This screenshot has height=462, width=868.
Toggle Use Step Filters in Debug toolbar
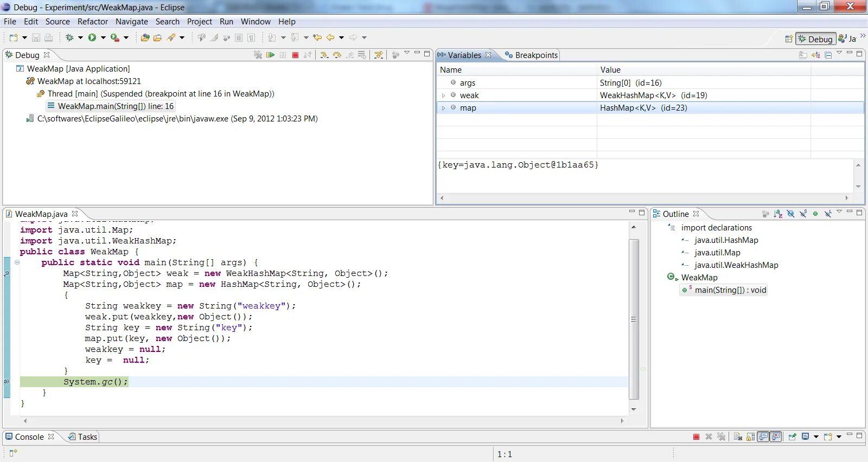pos(379,55)
